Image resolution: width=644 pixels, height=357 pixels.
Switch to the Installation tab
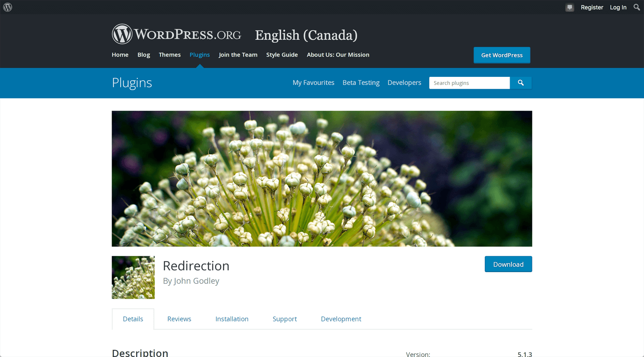click(232, 319)
